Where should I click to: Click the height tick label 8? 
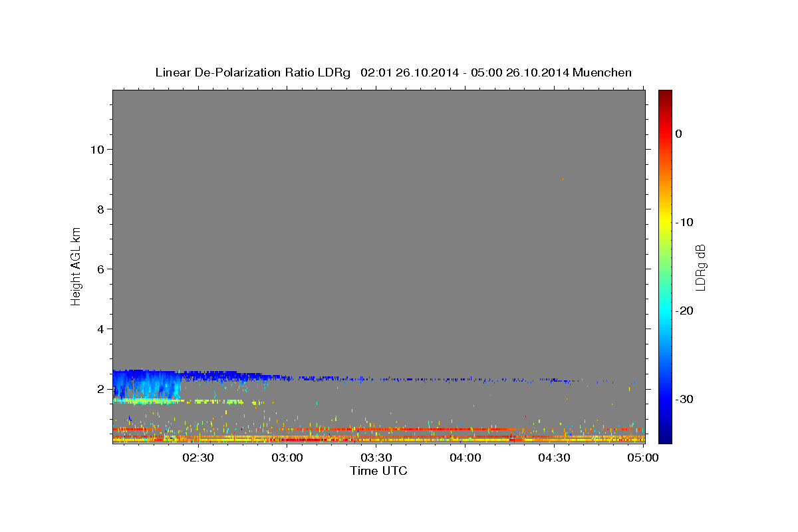click(100, 209)
